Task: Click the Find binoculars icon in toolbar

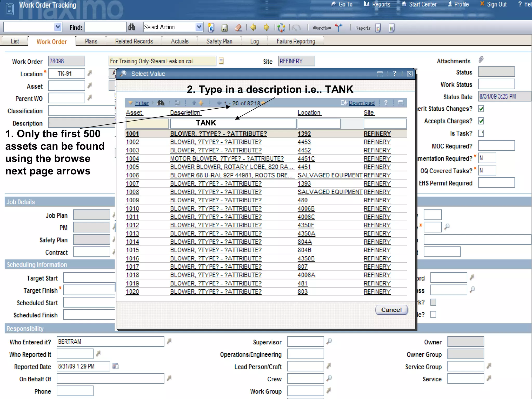Action: click(x=132, y=27)
